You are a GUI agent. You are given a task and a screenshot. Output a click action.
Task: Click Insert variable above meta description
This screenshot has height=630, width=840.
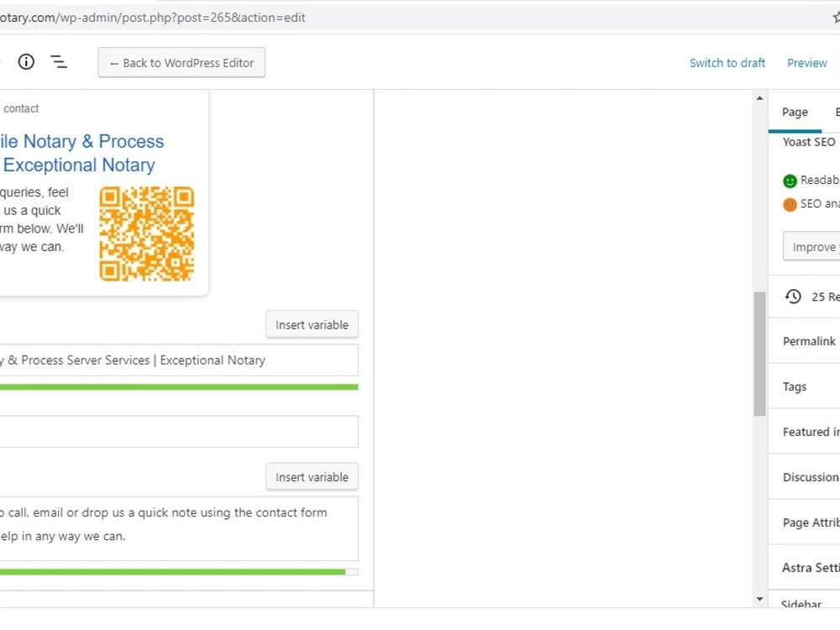pos(312,477)
